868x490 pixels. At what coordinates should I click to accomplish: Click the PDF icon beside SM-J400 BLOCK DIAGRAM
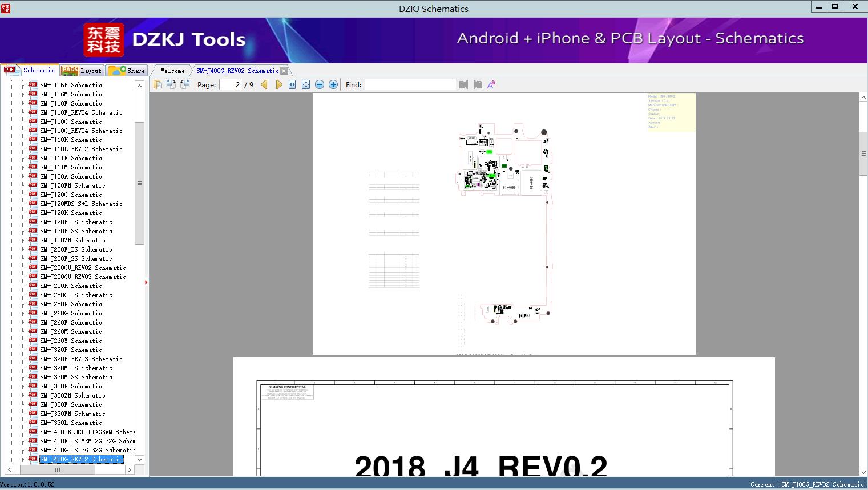(33, 432)
